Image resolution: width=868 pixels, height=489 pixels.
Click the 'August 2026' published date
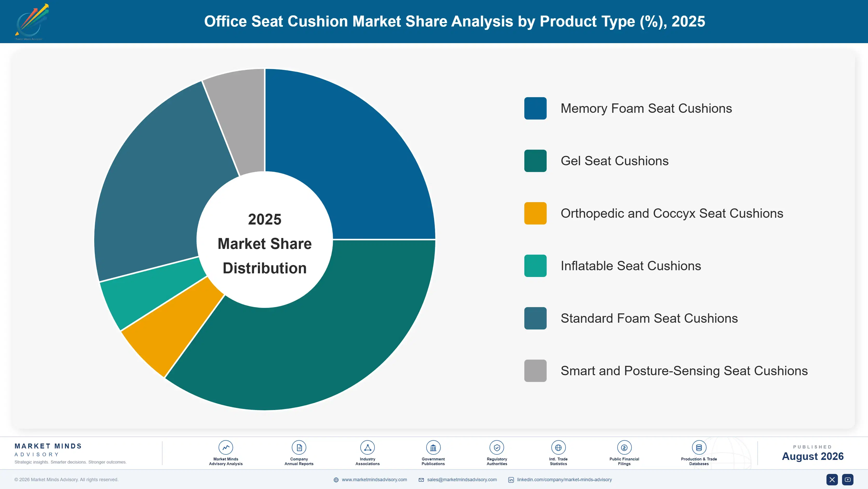(812, 456)
